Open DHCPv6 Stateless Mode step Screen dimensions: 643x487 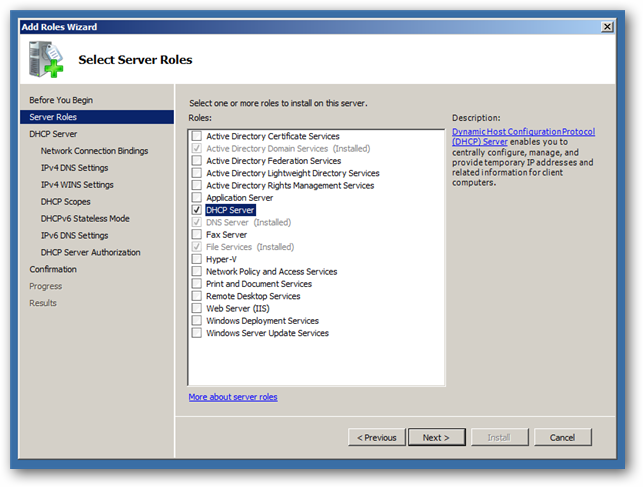click(x=85, y=218)
